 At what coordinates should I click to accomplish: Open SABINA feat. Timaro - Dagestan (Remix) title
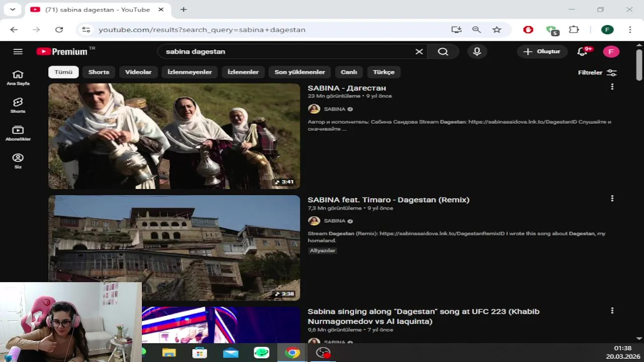click(x=388, y=200)
